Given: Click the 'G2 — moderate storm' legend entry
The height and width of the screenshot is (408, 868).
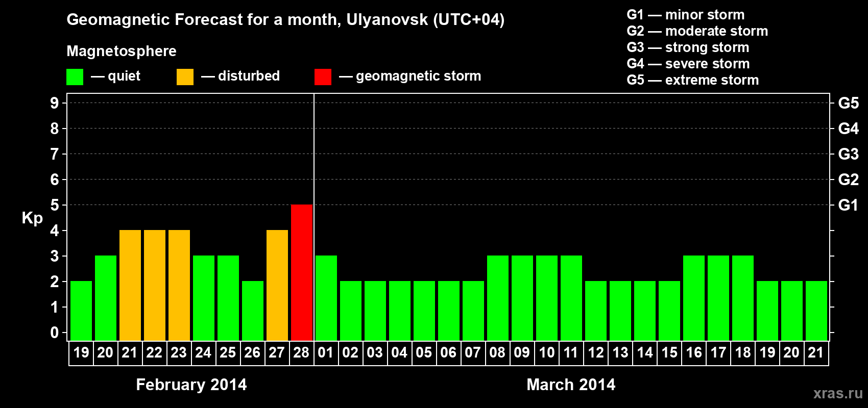Looking at the screenshot, I should 697,31.
